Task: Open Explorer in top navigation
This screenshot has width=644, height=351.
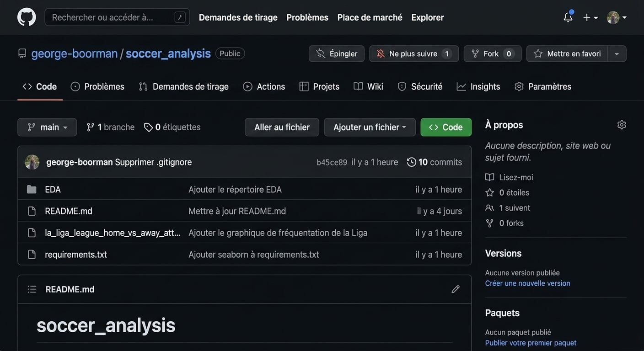Action: tap(427, 17)
